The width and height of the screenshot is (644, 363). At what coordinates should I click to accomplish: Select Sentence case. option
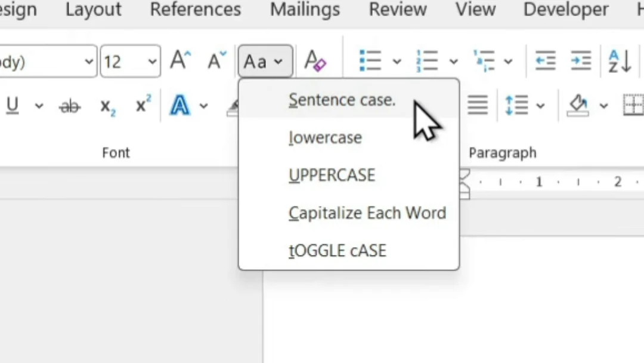[x=349, y=100]
